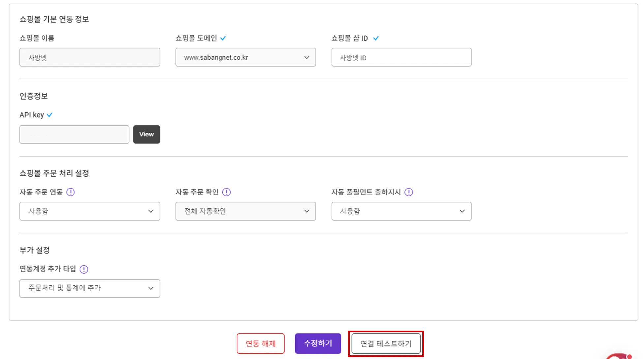This screenshot has width=644, height=359.
Task: Click info icon beside 자동 풀필먼트 출하지시
Action: coord(409,192)
